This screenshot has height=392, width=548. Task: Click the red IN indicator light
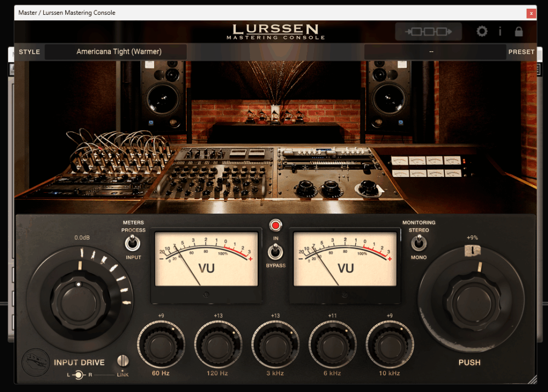point(276,226)
